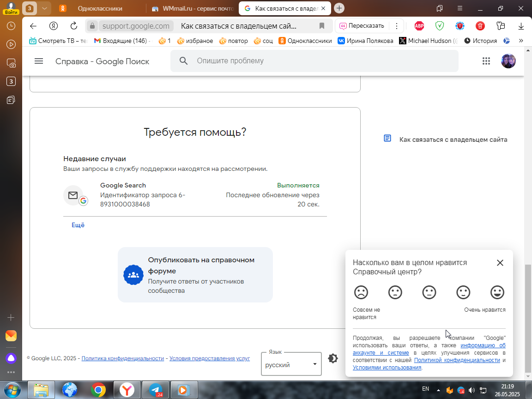Select the Очень нравится happy face

click(497, 292)
